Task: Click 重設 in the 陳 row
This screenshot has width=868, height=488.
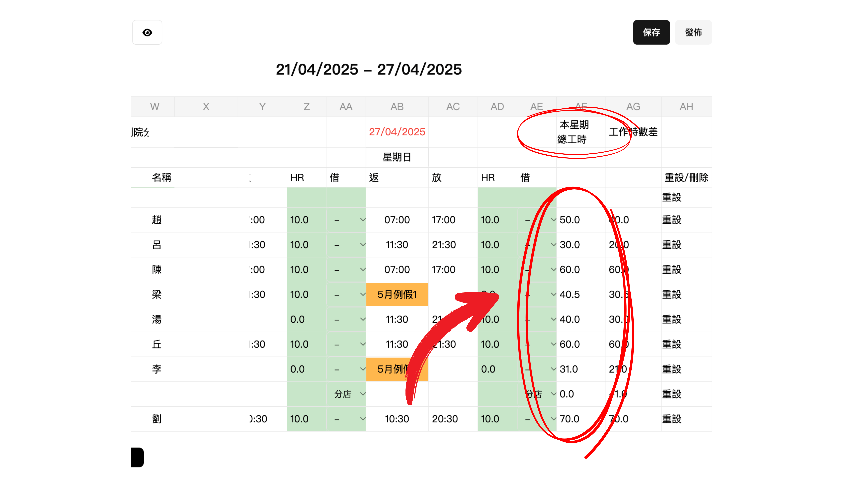Action: (x=672, y=270)
